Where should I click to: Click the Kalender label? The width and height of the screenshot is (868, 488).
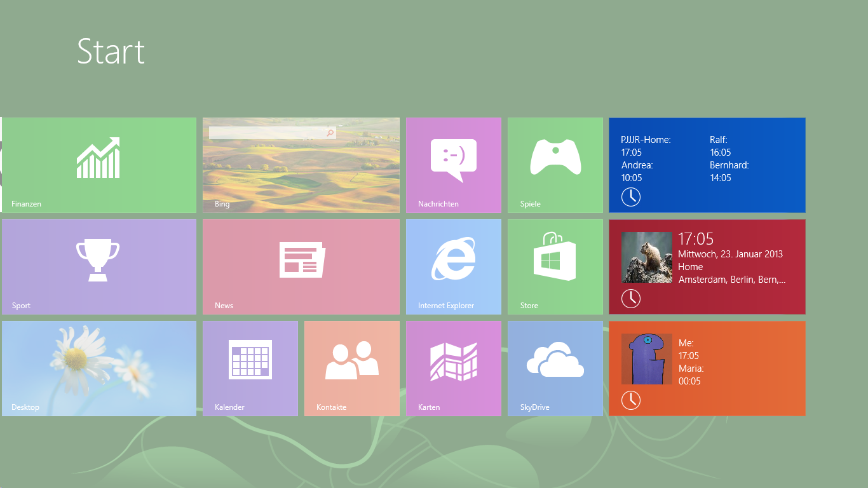click(229, 407)
